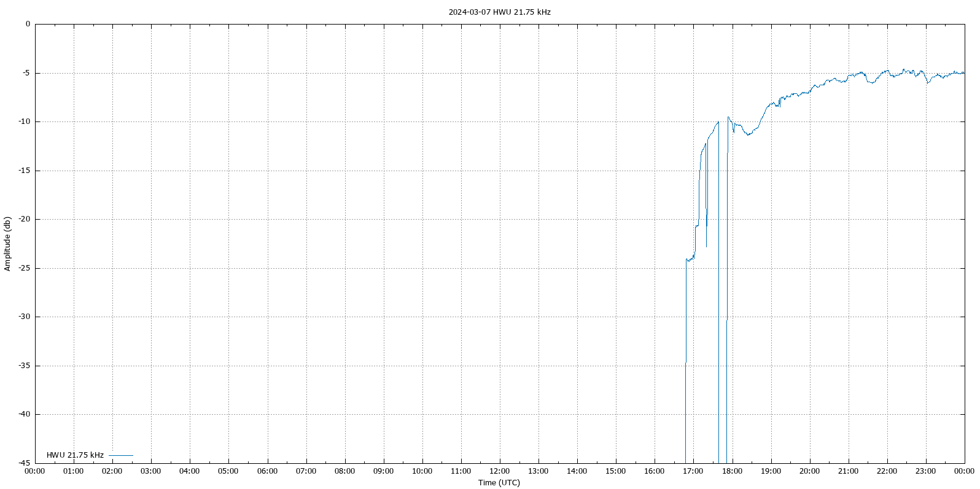Click the 12:00 time tick label
The width and height of the screenshot is (980, 489).
tap(499, 471)
